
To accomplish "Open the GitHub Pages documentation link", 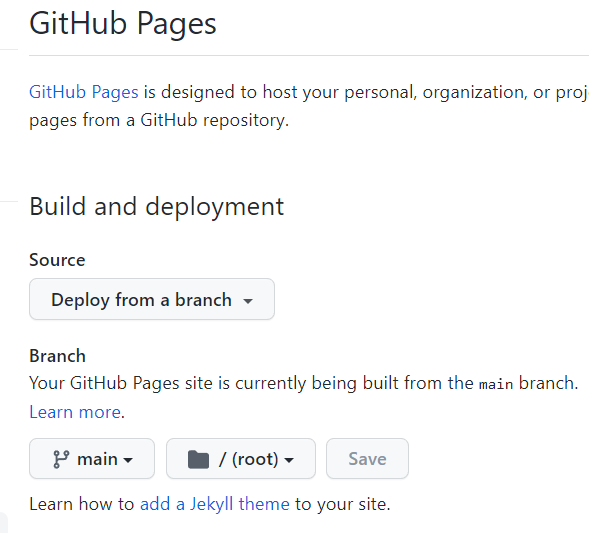I will click(84, 92).
